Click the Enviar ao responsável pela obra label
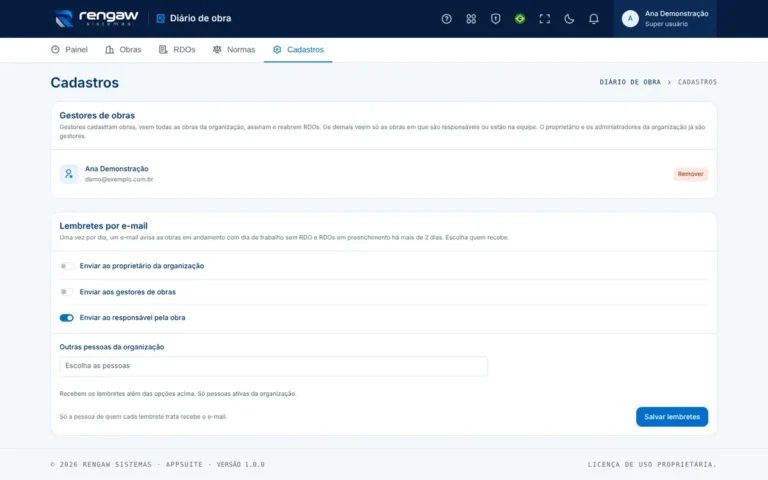768x480 pixels. (x=132, y=318)
